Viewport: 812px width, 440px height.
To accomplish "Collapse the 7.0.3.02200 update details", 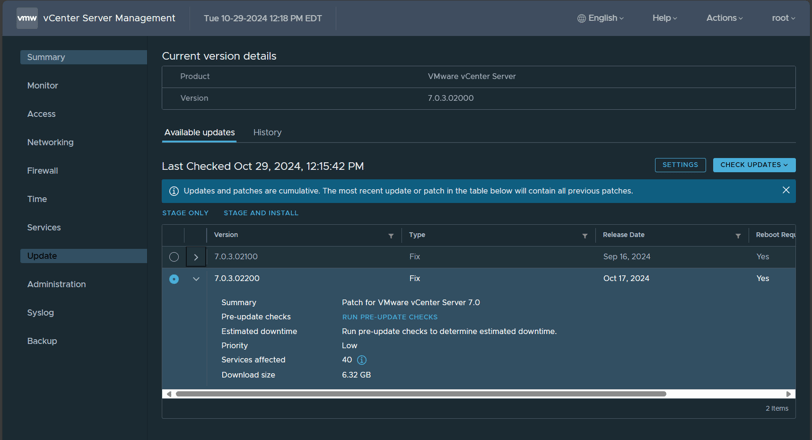I will (x=196, y=278).
